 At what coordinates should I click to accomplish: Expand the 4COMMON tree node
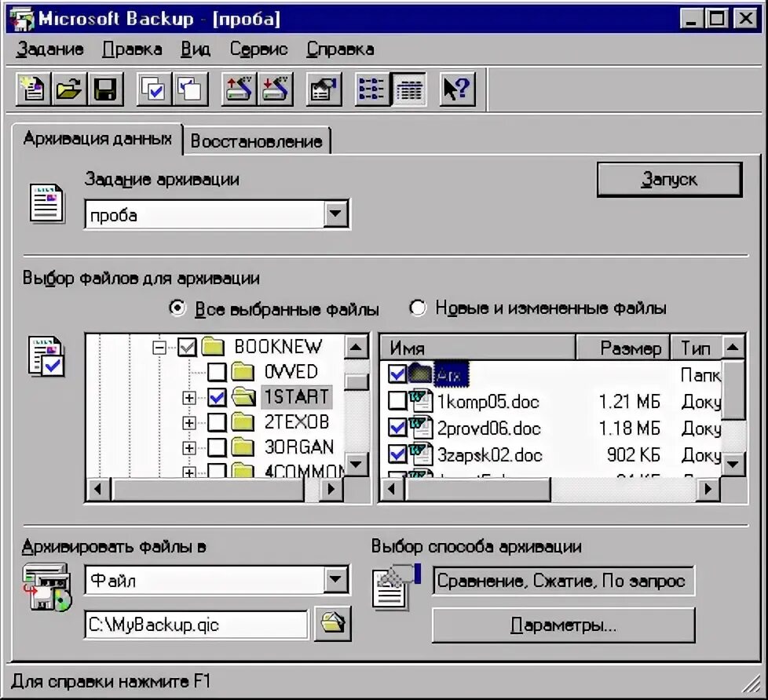coord(188,472)
